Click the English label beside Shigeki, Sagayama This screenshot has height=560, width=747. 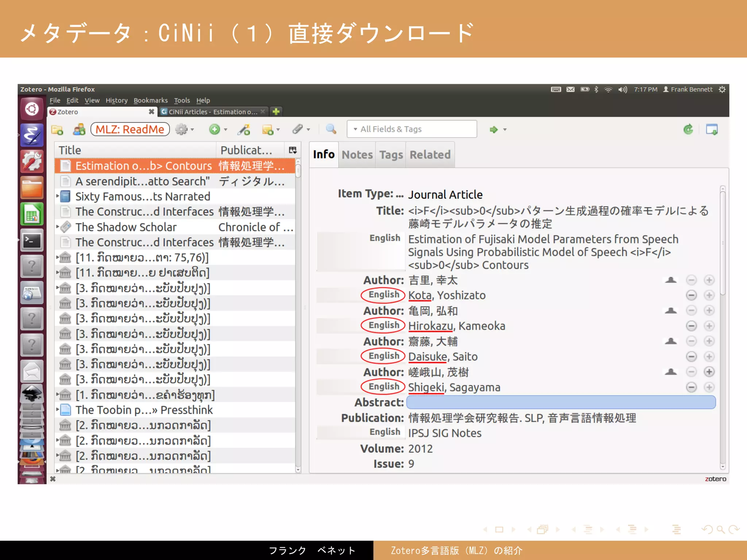point(383,386)
